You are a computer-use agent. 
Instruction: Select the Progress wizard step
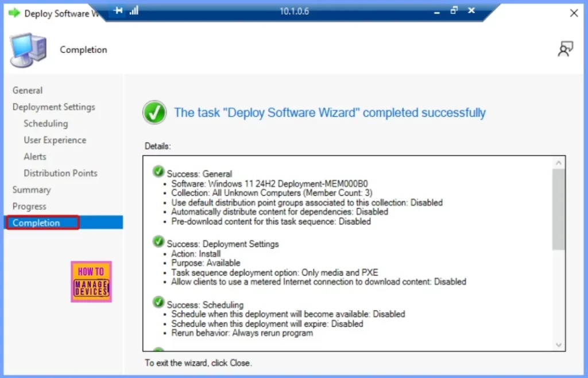pyautogui.click(x=29, y=206)
